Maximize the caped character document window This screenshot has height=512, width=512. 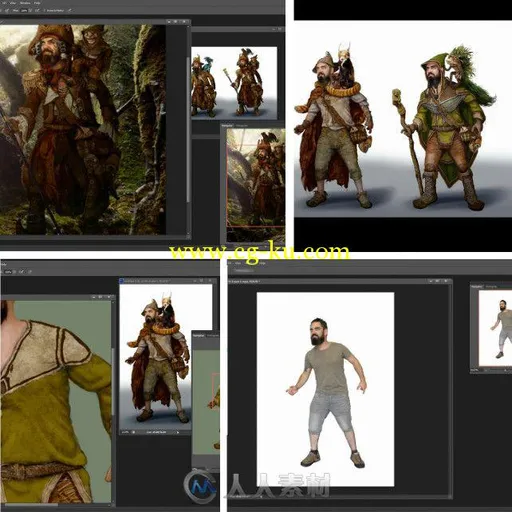point(201,281)
